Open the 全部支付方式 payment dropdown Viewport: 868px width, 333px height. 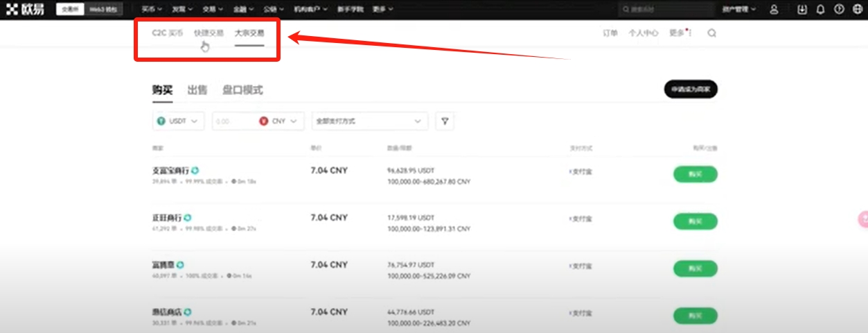(370, 121)
